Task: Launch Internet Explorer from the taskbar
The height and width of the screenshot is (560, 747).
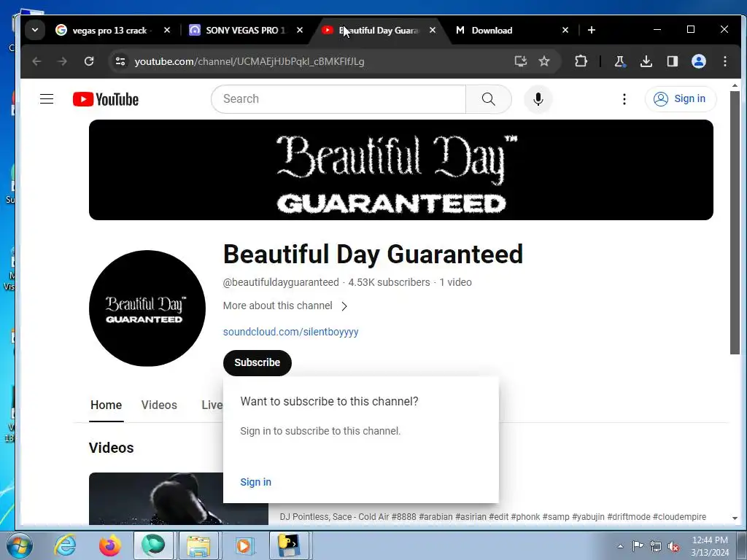Action: tap(65, 545)
